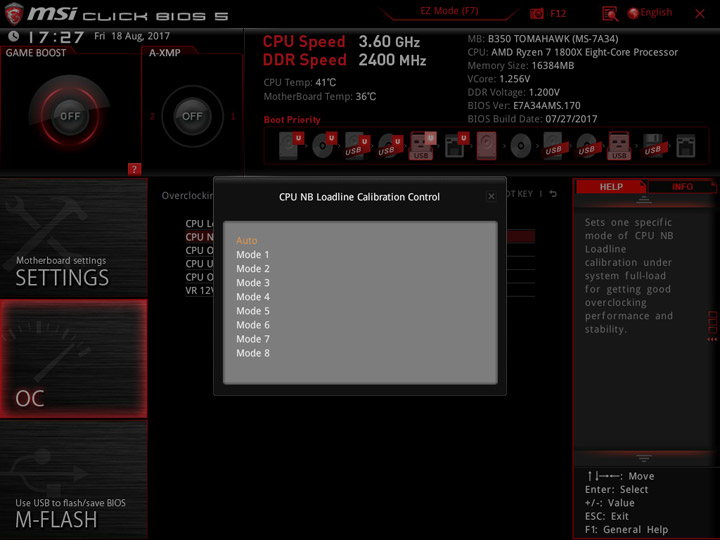Click the upper scroll handle of the help panel
This screenshot has height=540, width=720.
pyautogui.click(x=643, y=200)
